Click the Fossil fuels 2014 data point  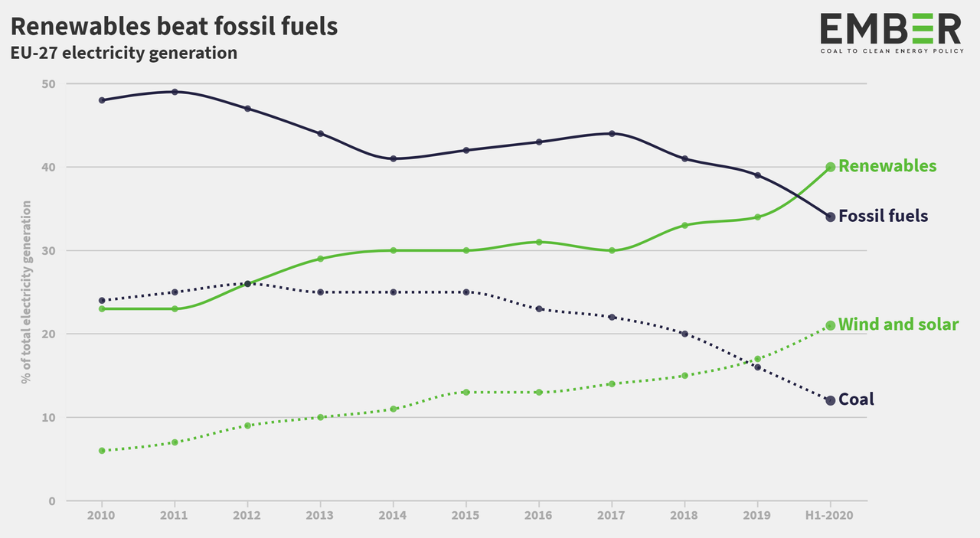tap(394, 158)
